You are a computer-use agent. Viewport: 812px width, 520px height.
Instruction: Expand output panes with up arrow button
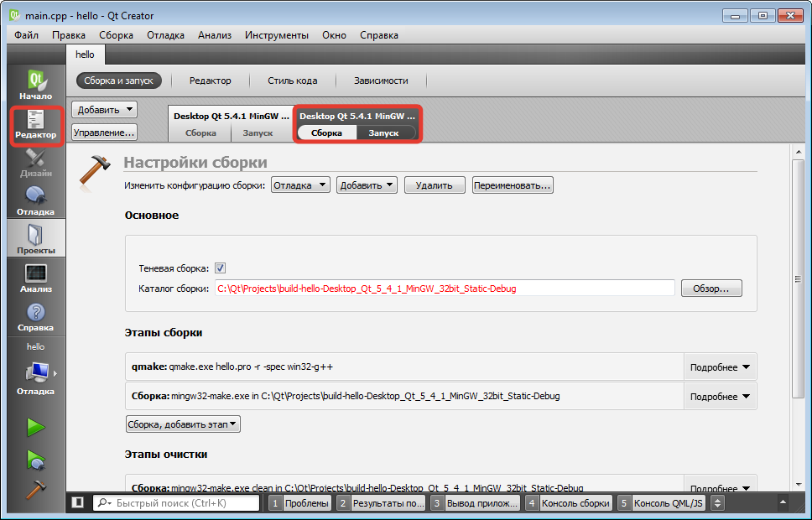pyautogui.click(x=783, y=502)
